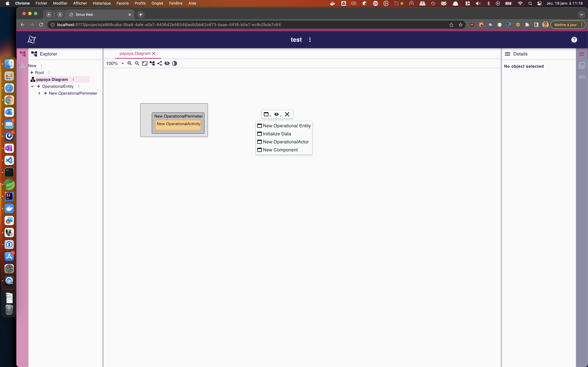Click the zoom in magnifier icon
This screenshot has height=367, width=588.
(x=129, y=63)
